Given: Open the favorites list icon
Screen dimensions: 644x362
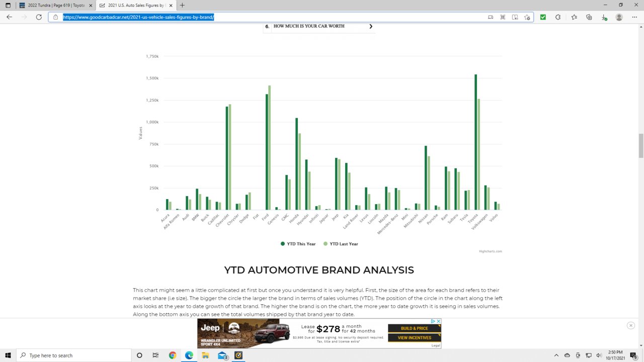Looking at the screenshot, I should 574,17.
